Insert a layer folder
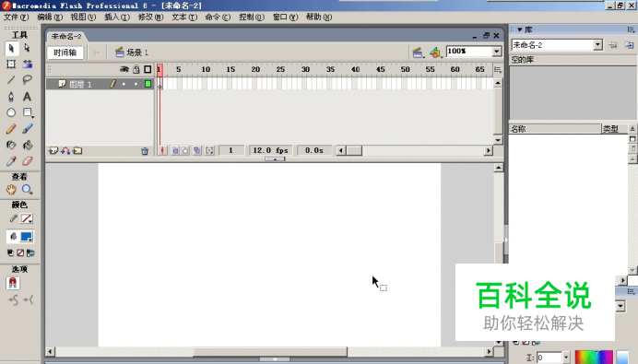Viewport: 638px width, 364px height. [77, 151]
